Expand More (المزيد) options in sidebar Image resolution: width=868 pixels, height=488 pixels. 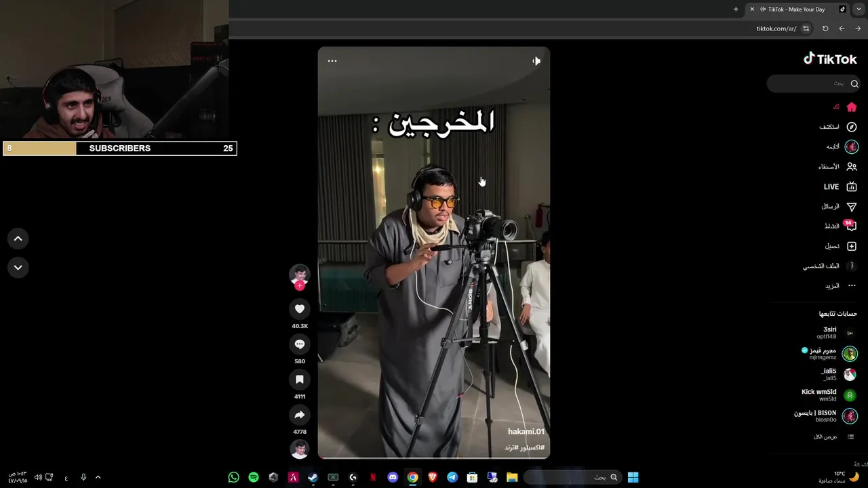click(x=841, y=286)
